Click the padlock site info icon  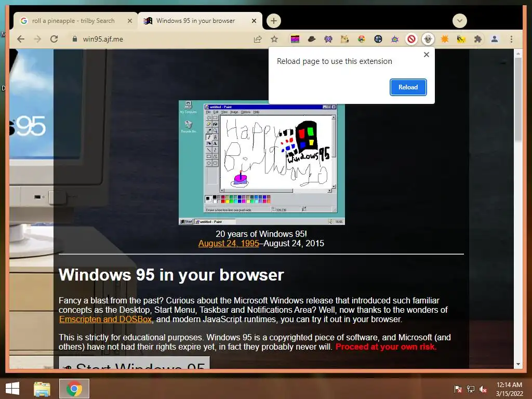75,39
